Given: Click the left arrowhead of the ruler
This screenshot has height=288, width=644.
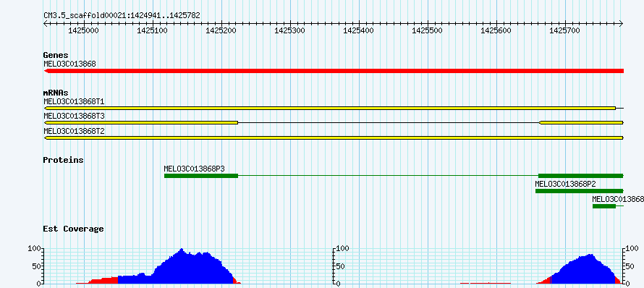Looking at the screenshot, I should point(46,24).
